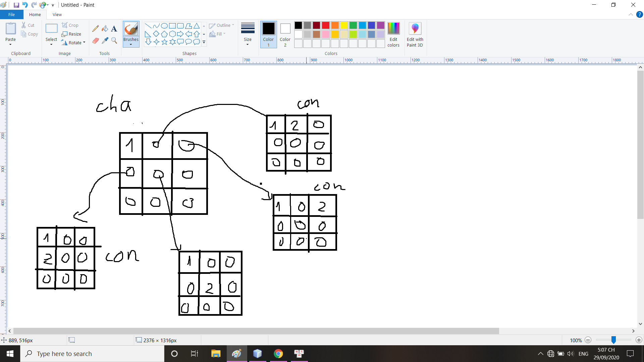
Task: Choose the oval shape in the Shapes gallery
Action: pos(164,26)
